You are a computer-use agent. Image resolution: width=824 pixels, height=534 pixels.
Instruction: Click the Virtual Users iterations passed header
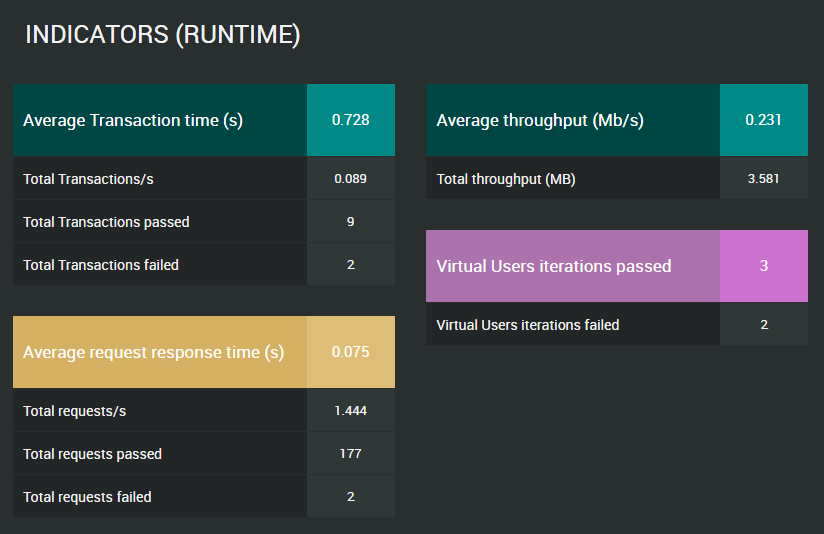[554, 266]
